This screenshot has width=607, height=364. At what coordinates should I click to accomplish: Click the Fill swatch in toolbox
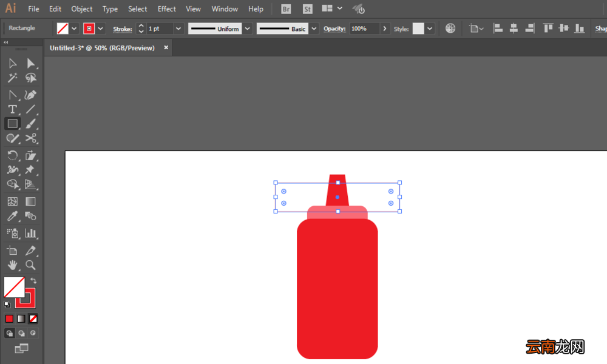14,286
